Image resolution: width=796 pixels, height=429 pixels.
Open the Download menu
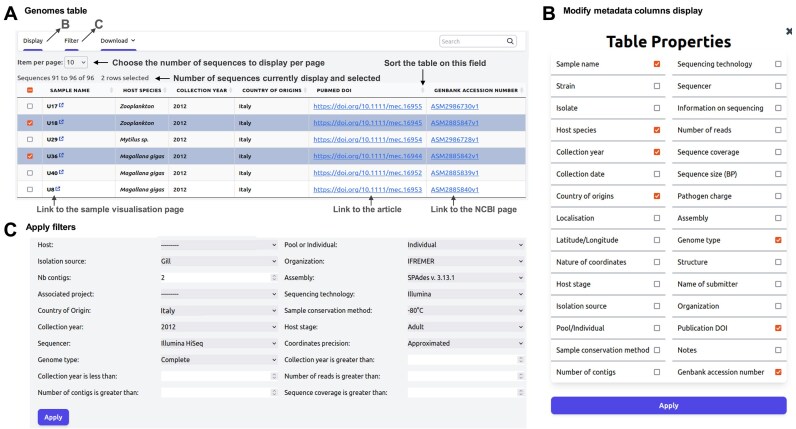(118, 41)
